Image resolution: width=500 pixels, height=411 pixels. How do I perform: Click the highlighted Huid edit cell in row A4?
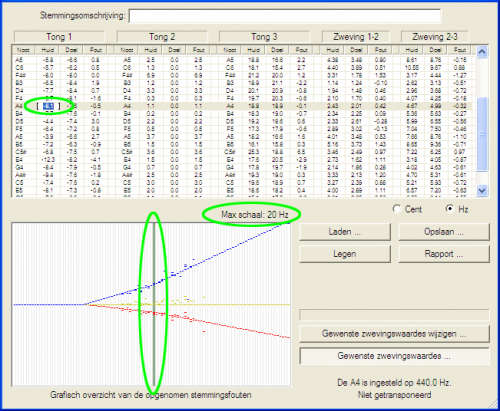pos(48,106)
